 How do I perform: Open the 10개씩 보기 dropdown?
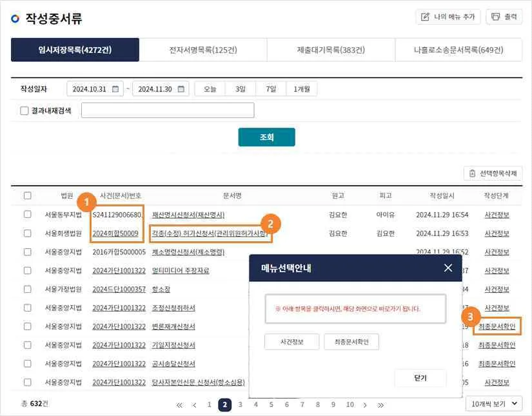[x=494, y=404]
